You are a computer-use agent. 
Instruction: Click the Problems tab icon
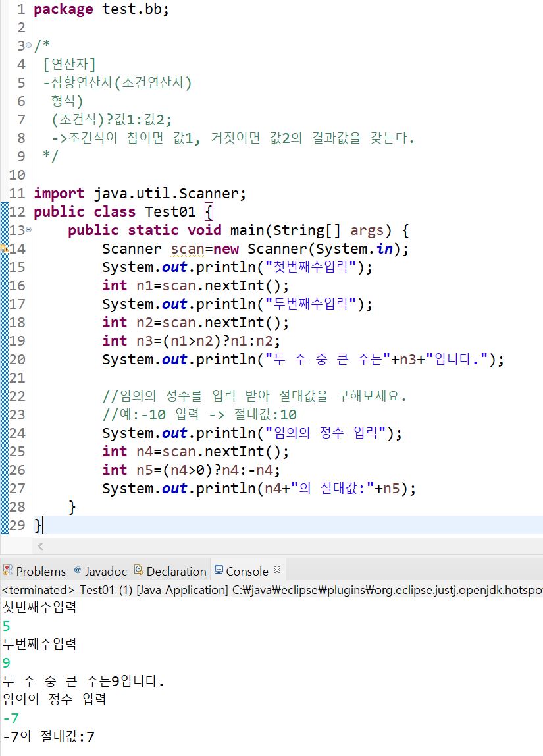pyautogui.click(x=8, y=570)
